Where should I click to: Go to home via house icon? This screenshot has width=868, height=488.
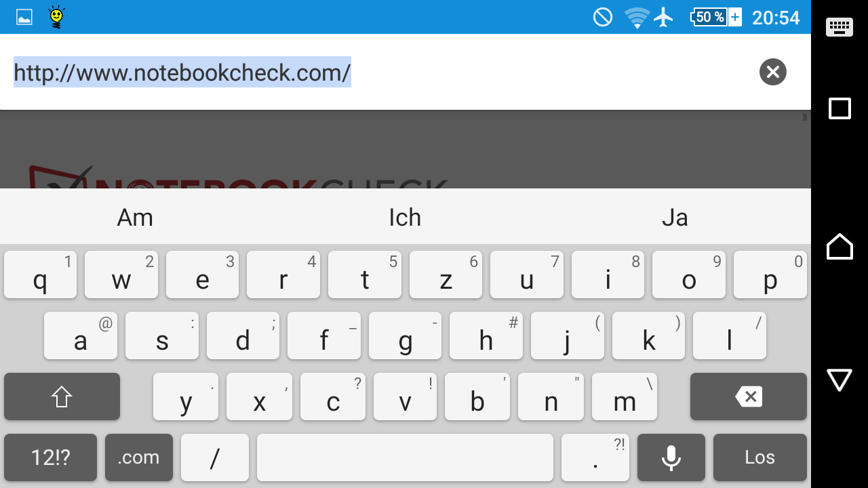point(840,246)
